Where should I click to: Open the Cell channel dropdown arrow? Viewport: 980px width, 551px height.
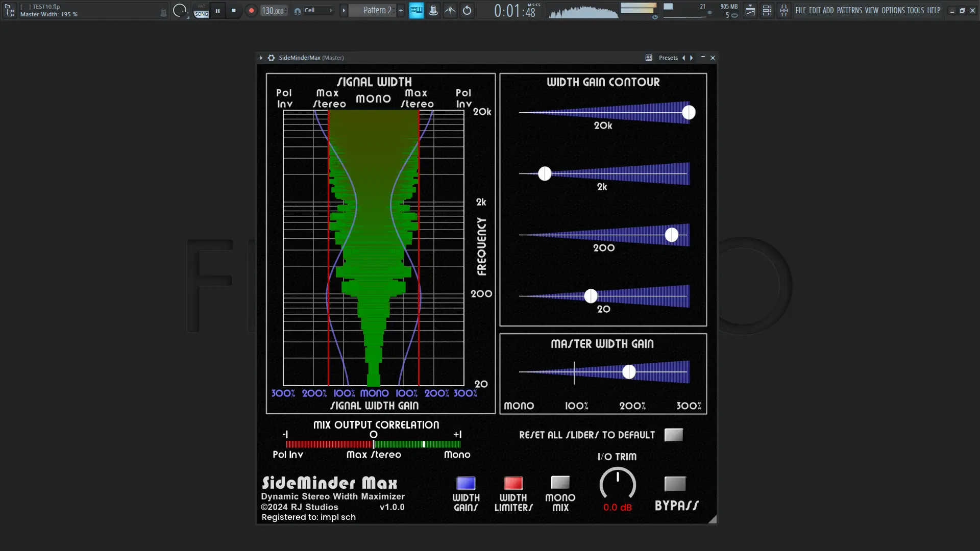pos(331,10)
